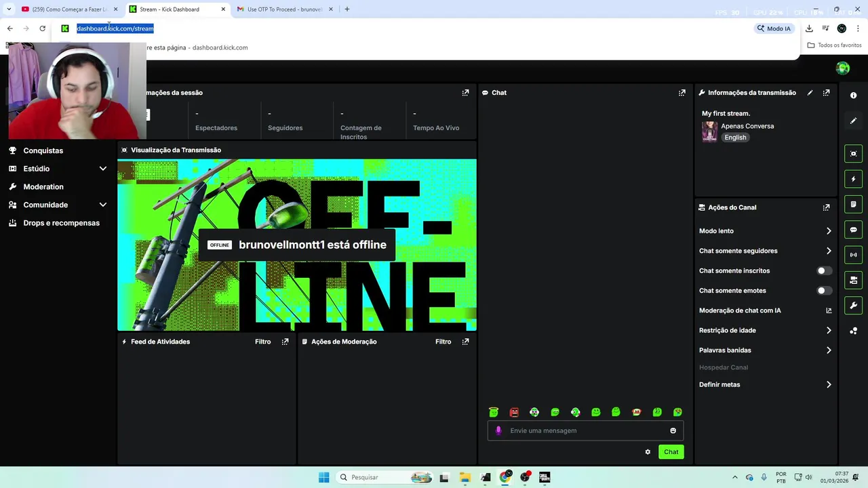Select the red angry emote

click(x=514, y=412)
